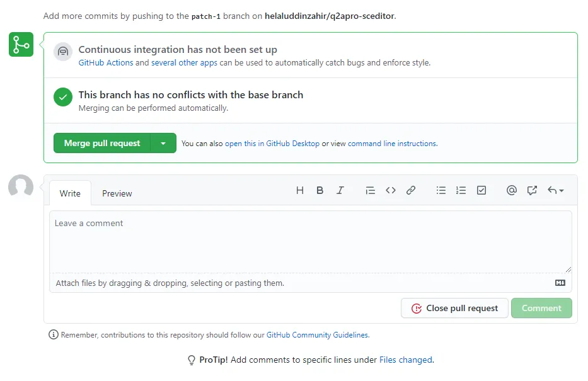Open saved replies

click(x=553, y=190)
